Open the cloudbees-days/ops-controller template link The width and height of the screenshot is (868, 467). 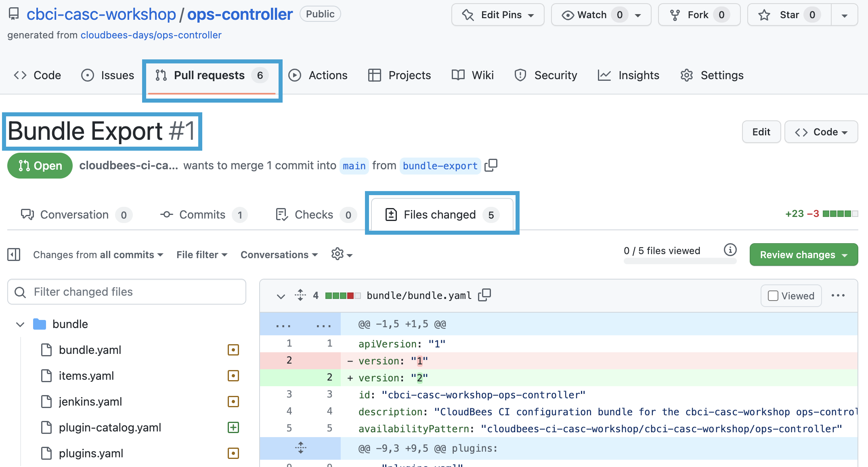[x=151, y=35]
